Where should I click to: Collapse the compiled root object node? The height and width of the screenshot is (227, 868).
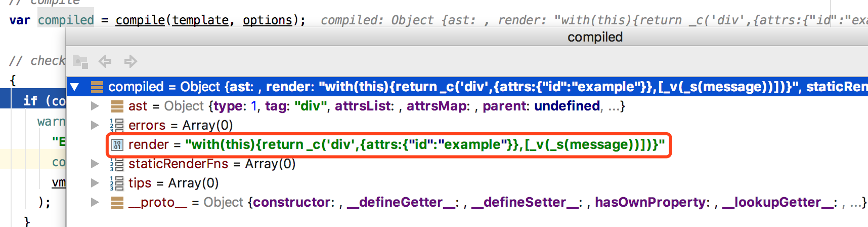(x=75, y=87)
